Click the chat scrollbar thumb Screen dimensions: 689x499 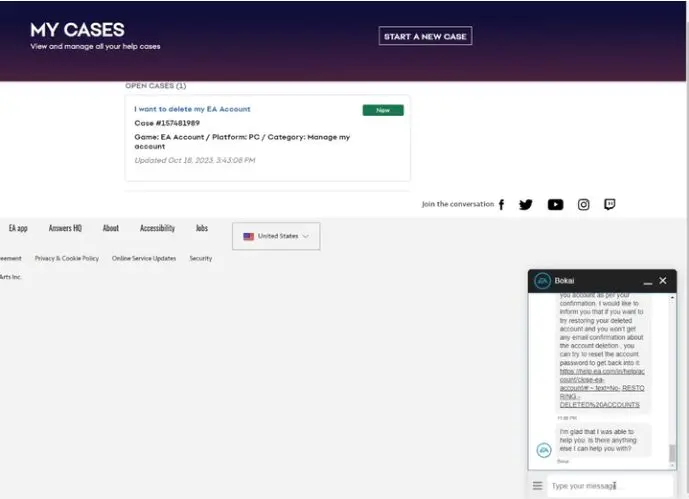(x=672, y=454)
